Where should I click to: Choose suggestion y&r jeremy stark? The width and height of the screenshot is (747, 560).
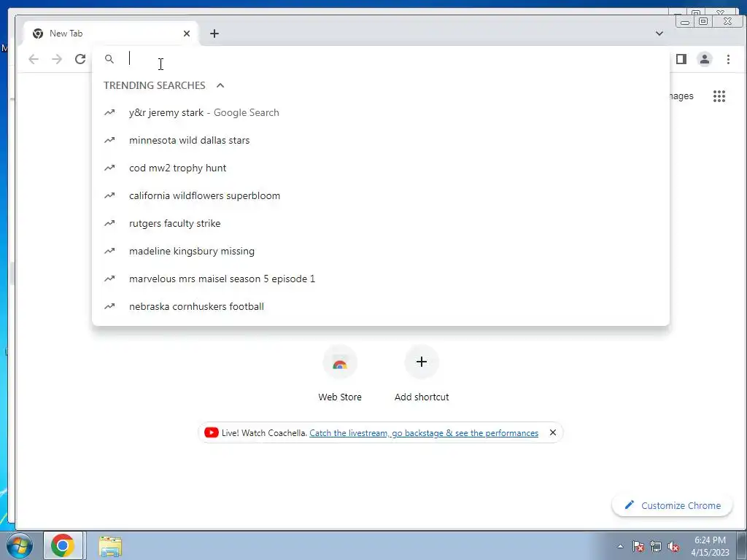[x=381, y=112]
